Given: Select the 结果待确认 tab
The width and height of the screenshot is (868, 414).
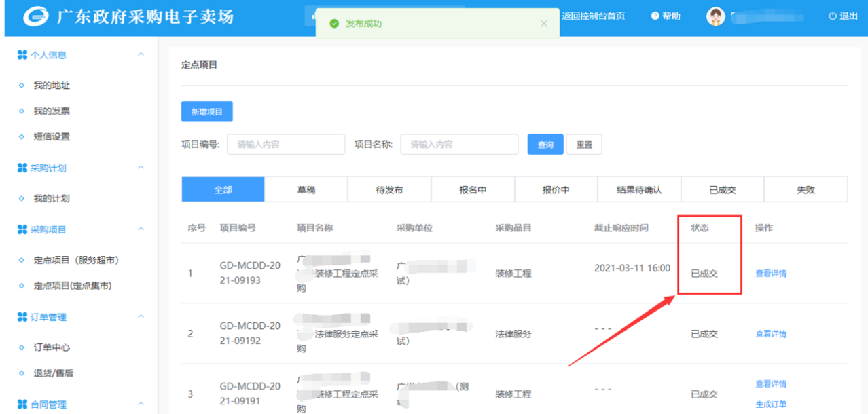Looking at the screenshot, I should click(x=638, y=190).
